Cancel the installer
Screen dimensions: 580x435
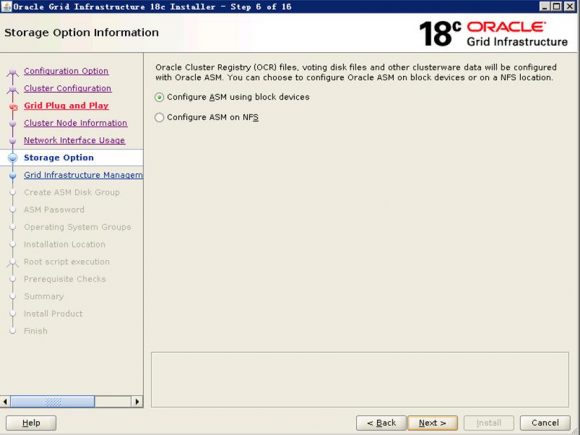pyautogui.click(x=545, y=423)
